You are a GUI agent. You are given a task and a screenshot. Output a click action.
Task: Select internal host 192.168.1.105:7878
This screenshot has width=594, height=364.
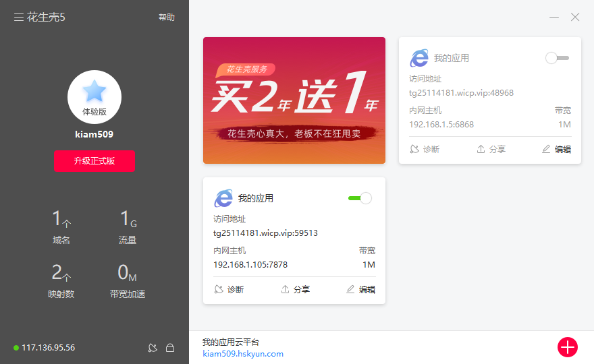(250, 265)
